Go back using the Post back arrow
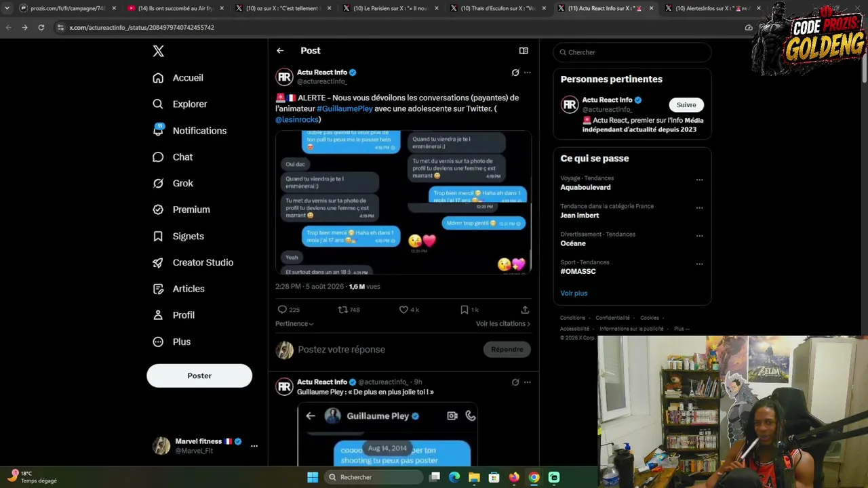This screenshot has height=488, width=868. point(280,51)
